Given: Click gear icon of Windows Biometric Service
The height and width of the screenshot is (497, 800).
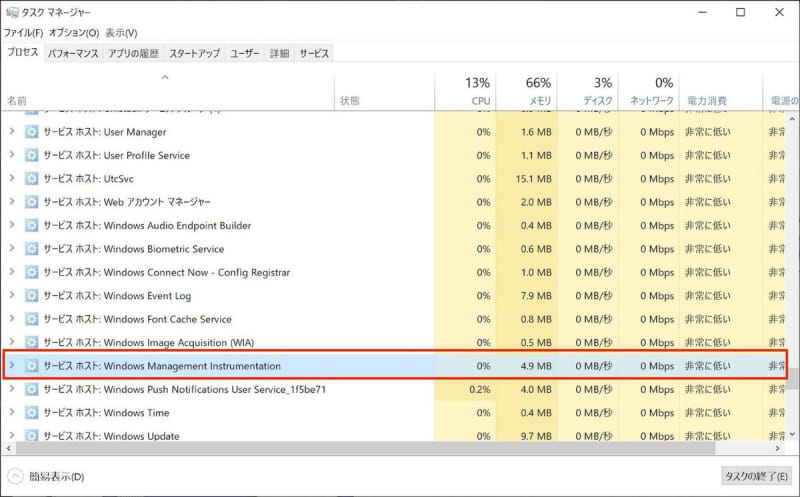Looking at the screenshot, I should coord(32,249).
